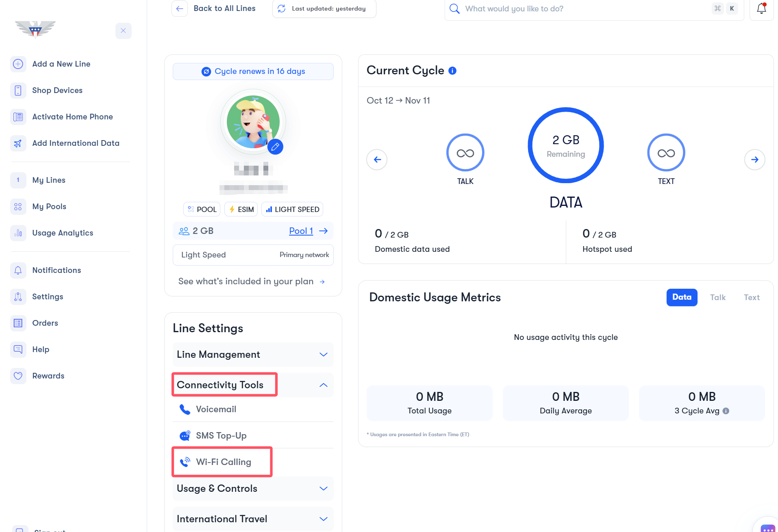Expand the Usage & Controls section
This screenshot has width=778, height=532.
[x=323, y=489]
